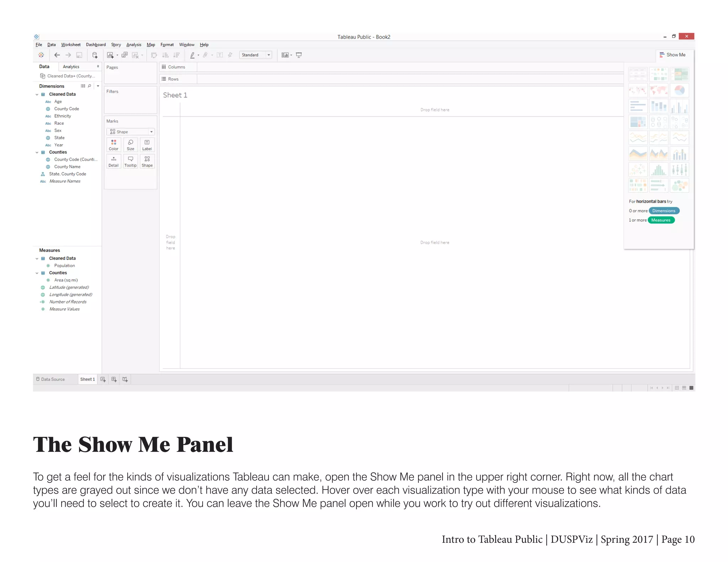Click the view data grid icon beside Dimensions

[x=83, y=86]
